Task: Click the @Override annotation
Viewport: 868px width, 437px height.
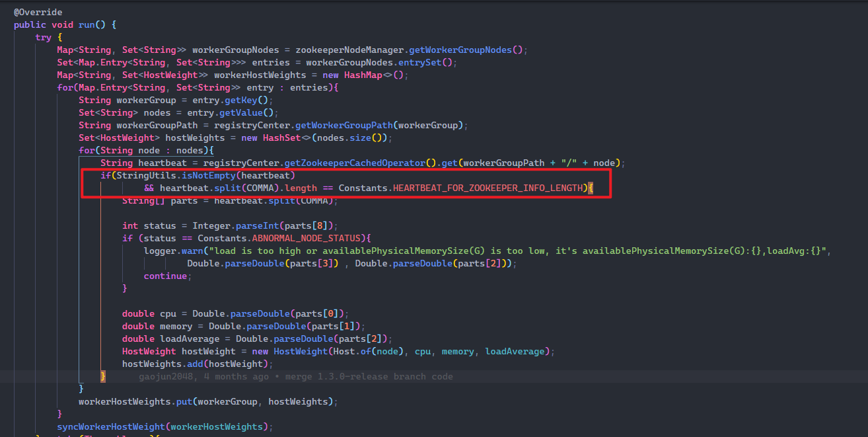Action: coord(38,12)
